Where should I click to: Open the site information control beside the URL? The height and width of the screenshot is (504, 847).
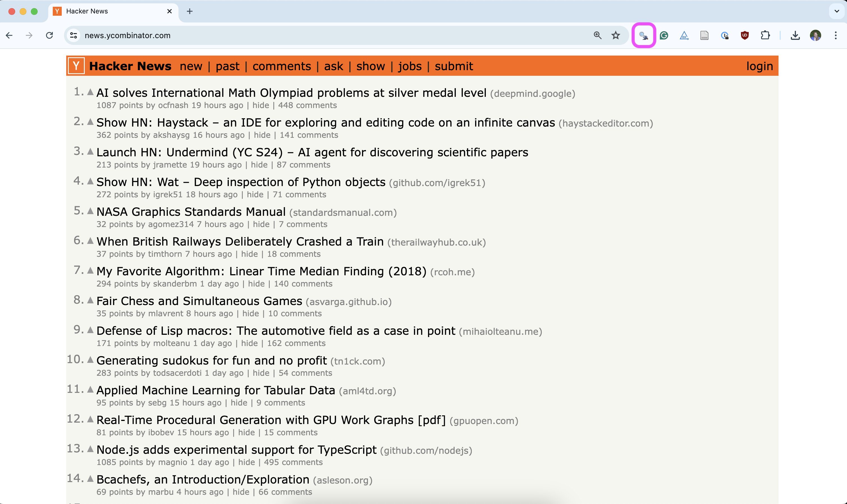tap(73, 35)
